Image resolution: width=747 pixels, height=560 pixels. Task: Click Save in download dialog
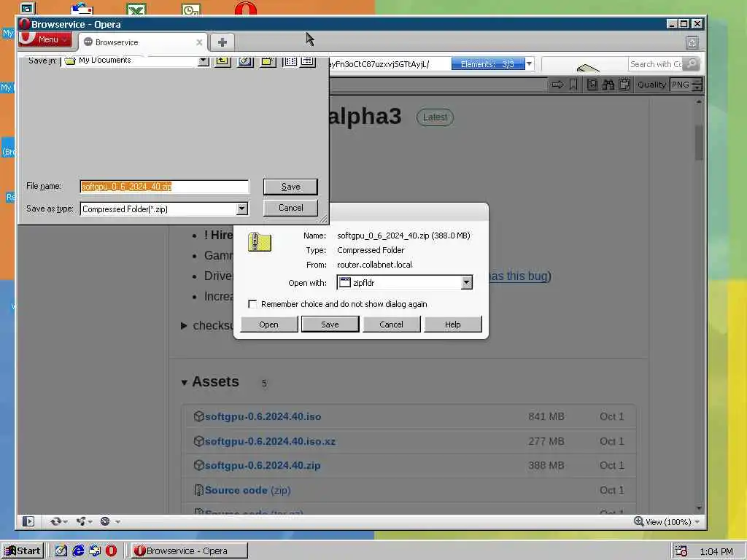click(330, 324)
